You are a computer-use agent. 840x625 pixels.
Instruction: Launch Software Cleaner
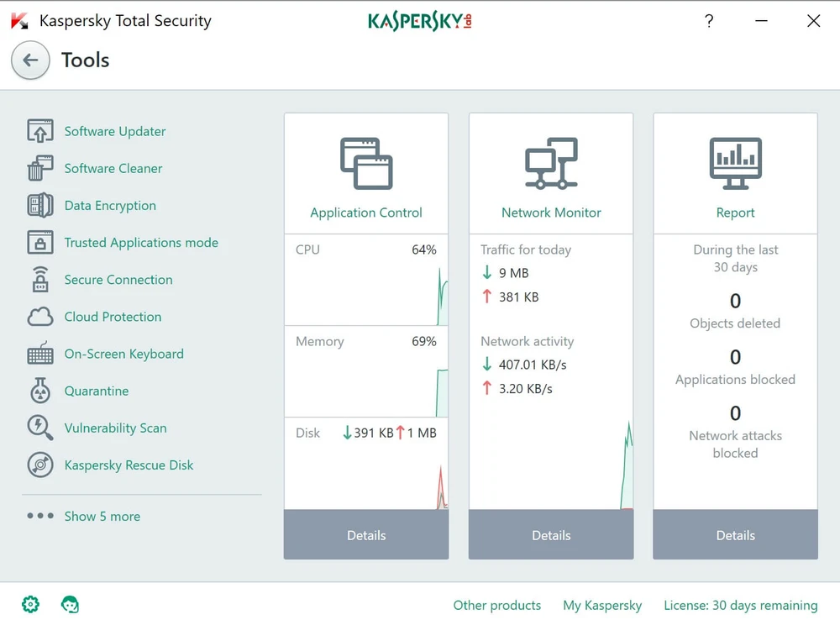click(113, 168)
